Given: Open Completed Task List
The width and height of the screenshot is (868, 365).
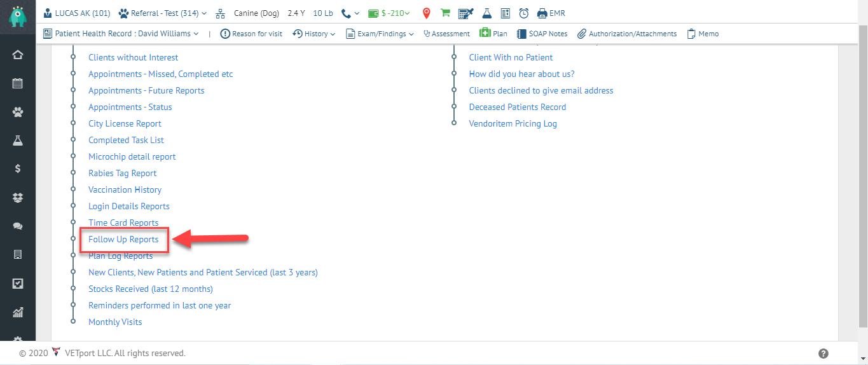Looking at the screenshot, I should (126, 140).
